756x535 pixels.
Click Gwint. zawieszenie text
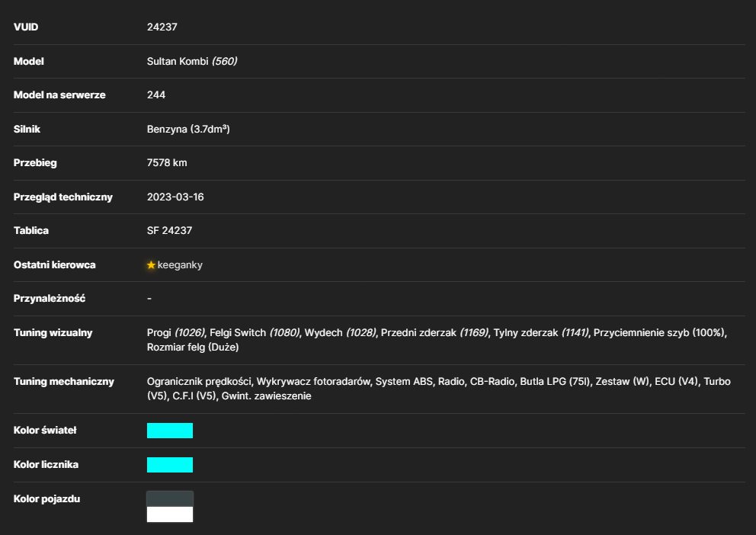(267, 396)
